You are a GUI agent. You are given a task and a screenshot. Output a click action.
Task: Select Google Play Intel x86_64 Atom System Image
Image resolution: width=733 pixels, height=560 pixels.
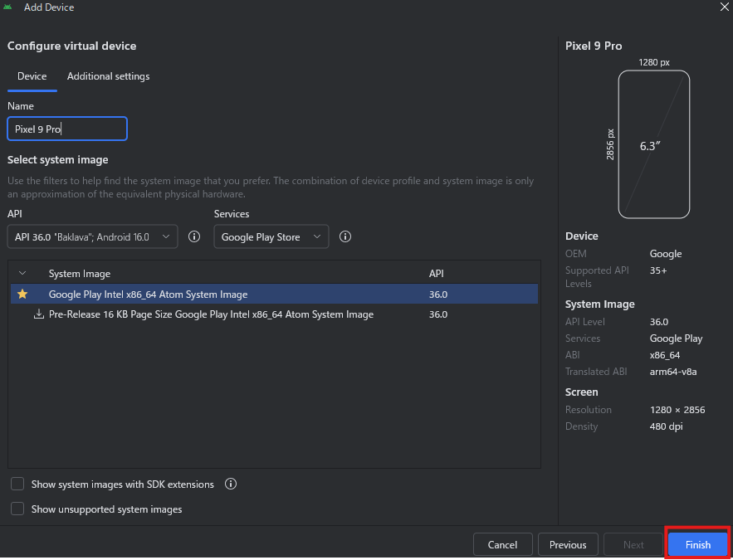click(274, 295)
